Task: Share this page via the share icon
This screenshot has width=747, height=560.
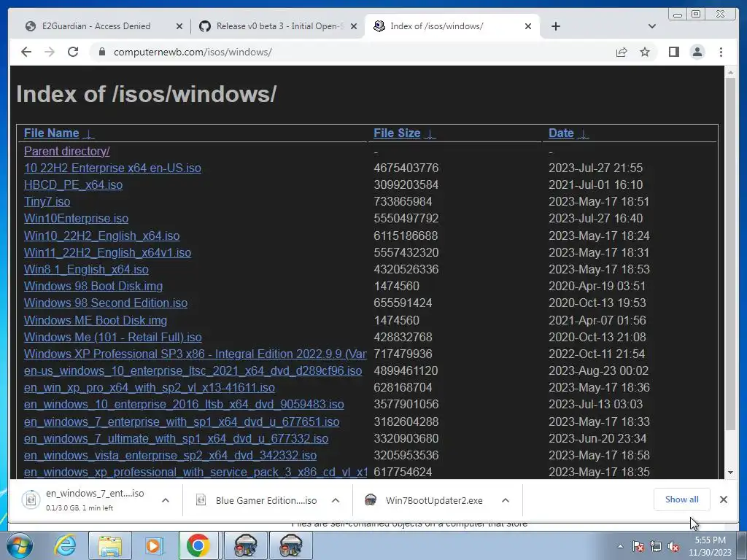Action: tap(622, 52)
